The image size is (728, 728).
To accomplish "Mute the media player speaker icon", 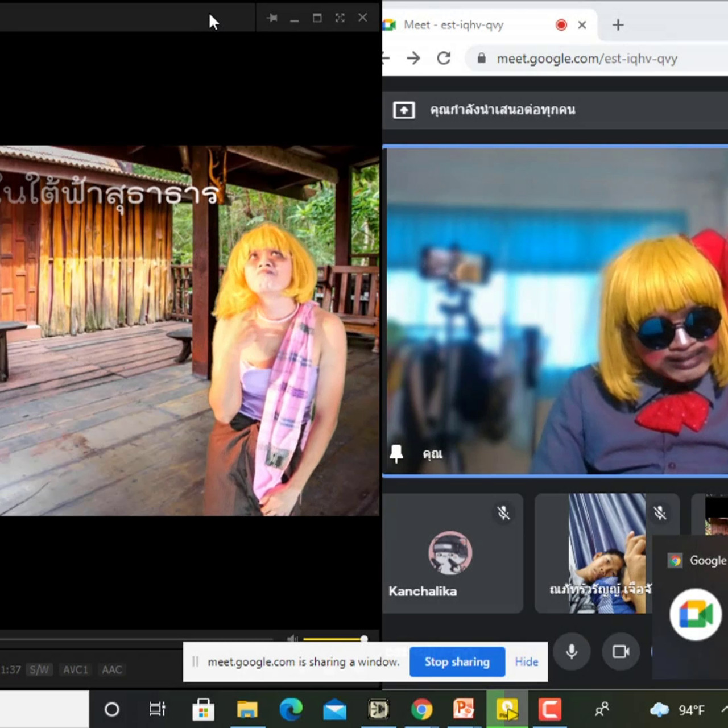I will pyautogui.click(x=292, y=639).
